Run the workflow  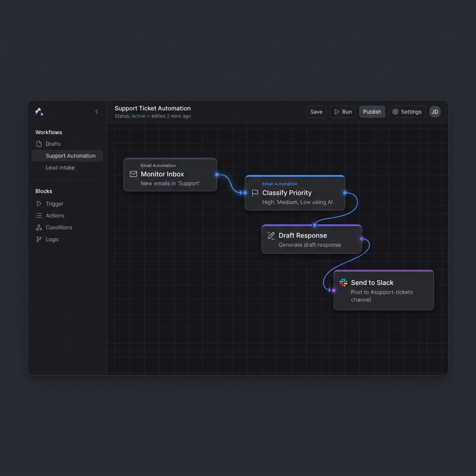tap(343, 112)
